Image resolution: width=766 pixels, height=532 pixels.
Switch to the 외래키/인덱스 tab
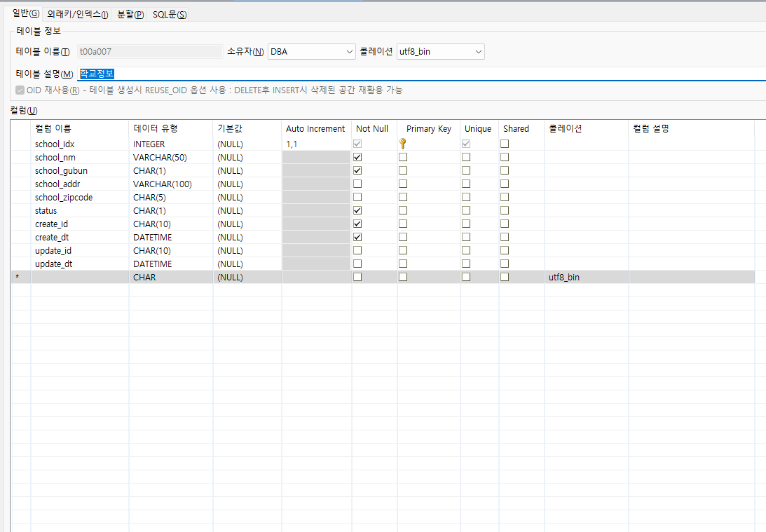tap(77, 15)
